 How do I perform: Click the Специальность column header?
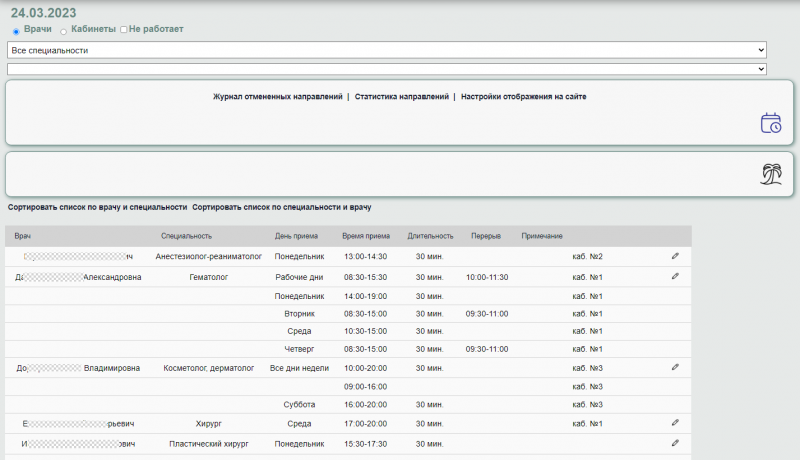click(186, 236)
